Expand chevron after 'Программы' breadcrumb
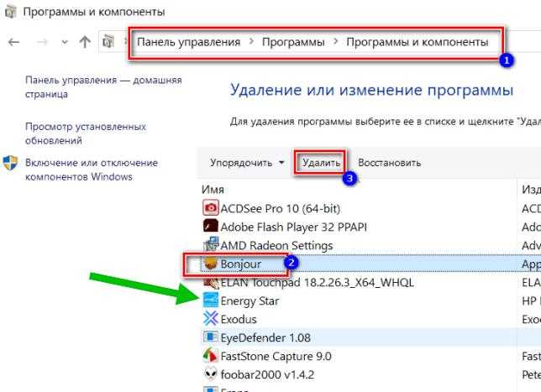 tap(336, 42)
